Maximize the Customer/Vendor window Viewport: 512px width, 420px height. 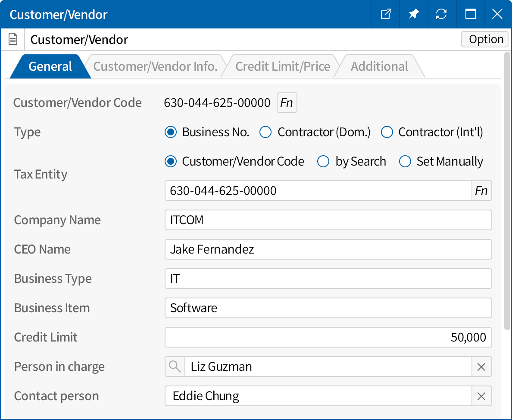click(x=470, y=14)
